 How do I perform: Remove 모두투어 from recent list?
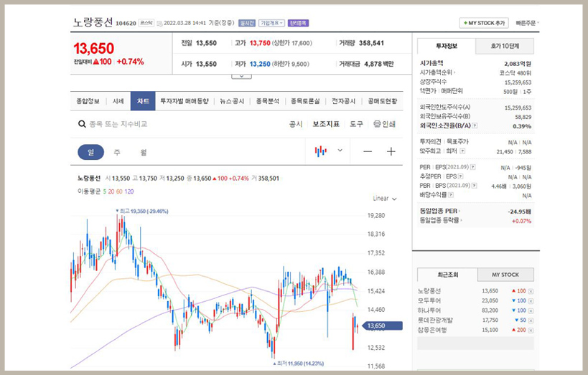pyautogui.click(x=531, y=301)
